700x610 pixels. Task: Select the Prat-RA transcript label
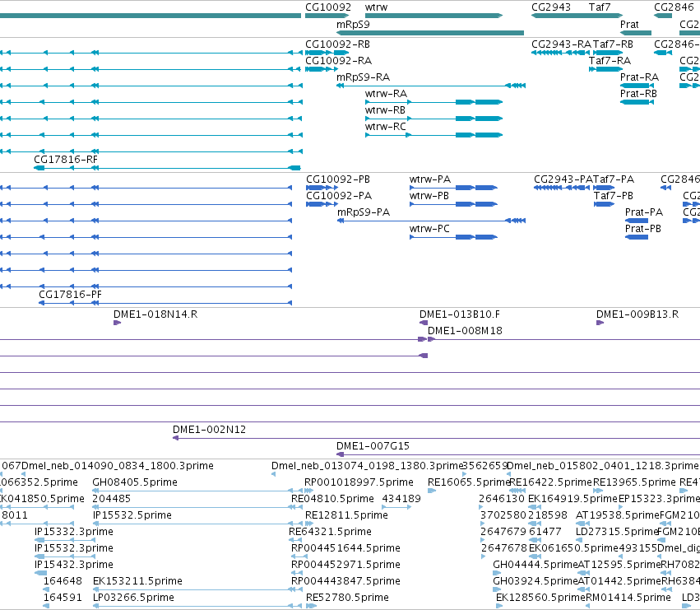click(639, 77)
